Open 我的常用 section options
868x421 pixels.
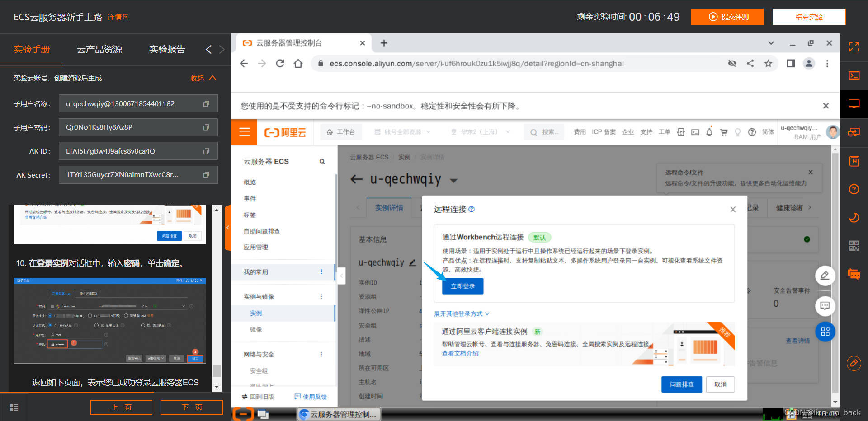click(x=321, y=271)
